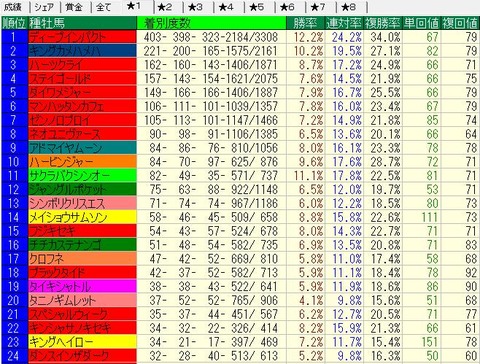Click the サクラバクシンオー stallion name
Image resolution: width=480 pixels, height=364 pixels.
[82, 175]
